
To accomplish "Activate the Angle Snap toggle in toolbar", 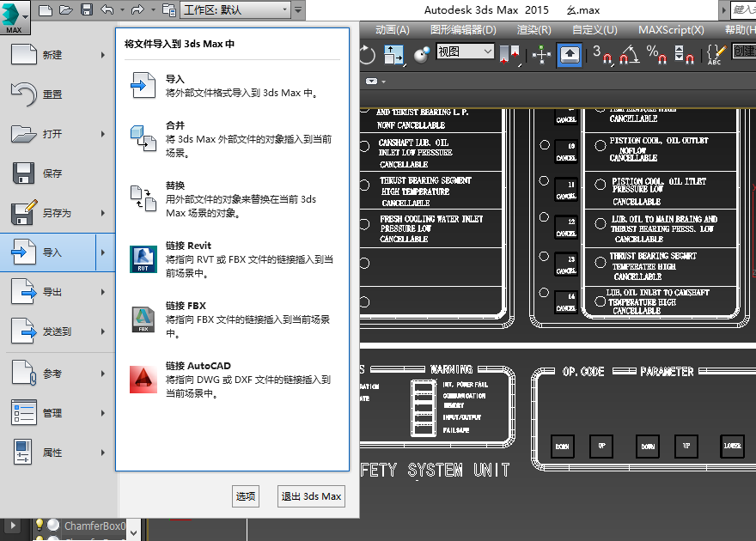I will pos(629,55).
